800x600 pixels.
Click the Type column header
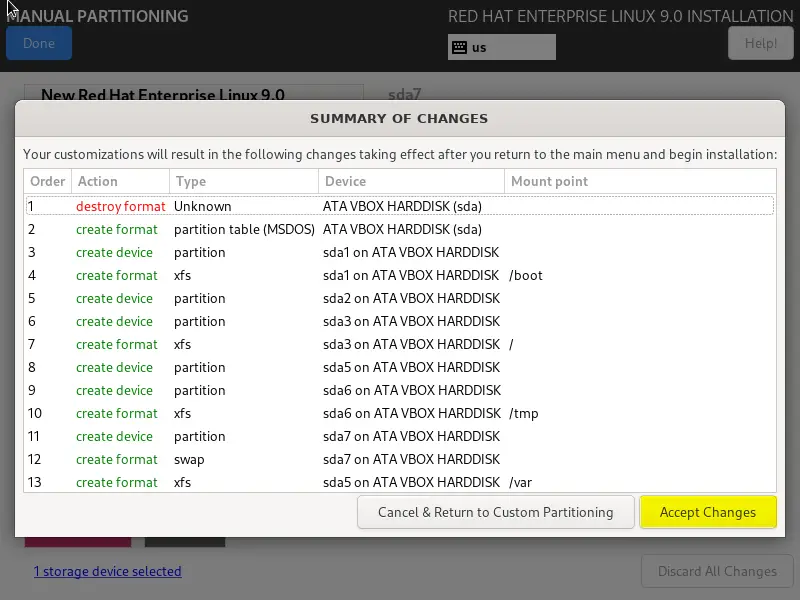point(244,181)
